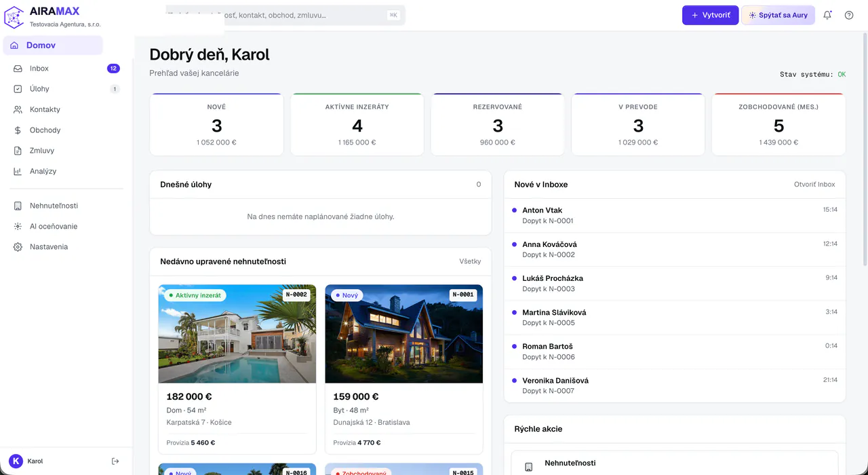Click the N-0002 code label

[x=296, y=295]
